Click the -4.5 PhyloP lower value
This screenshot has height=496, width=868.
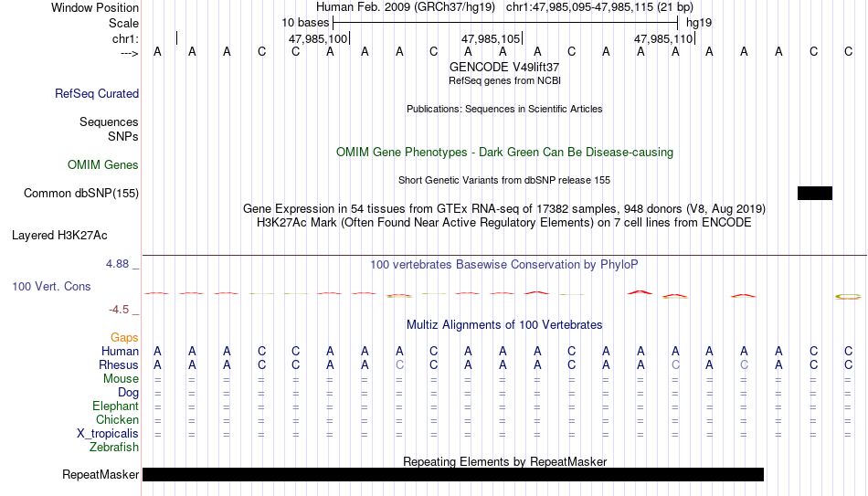point(119,310)
